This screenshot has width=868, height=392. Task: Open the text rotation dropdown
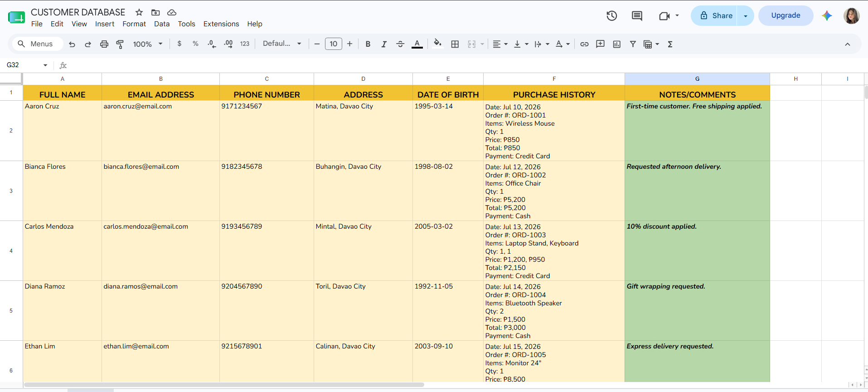coord(563,44)
